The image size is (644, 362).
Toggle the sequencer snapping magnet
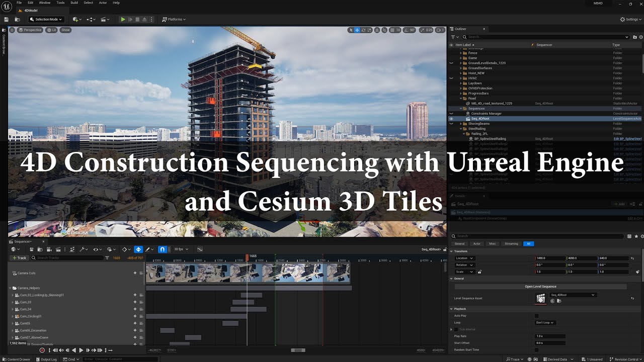pyautogui.click(x=162, y=249)
